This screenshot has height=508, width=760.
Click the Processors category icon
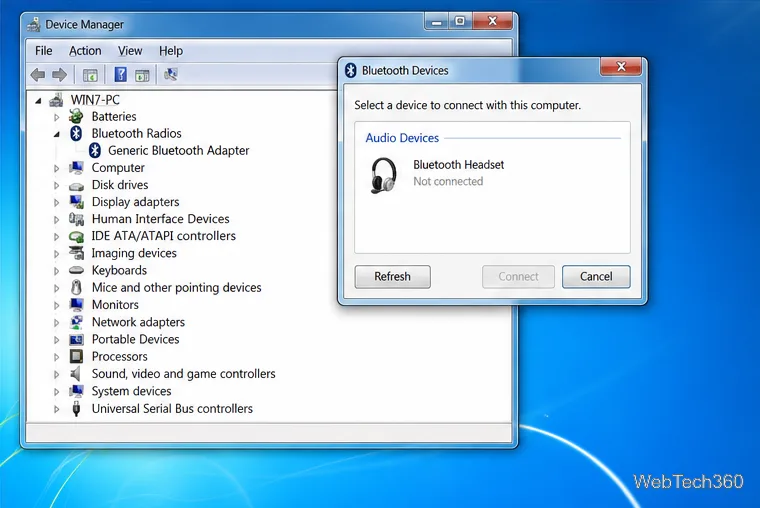pyautogui.click(x=76, y=356)
